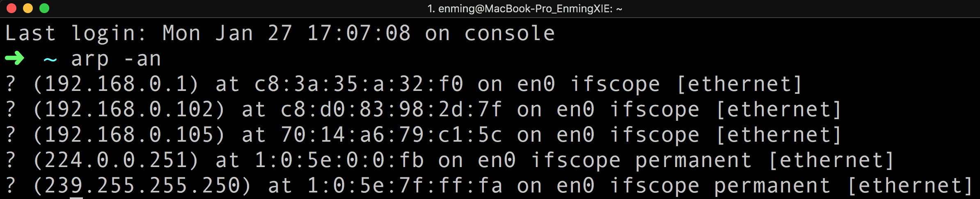Click the 'arp -an' command text
This screenshot has width=980, height=199.
click(x=116, y=59)
